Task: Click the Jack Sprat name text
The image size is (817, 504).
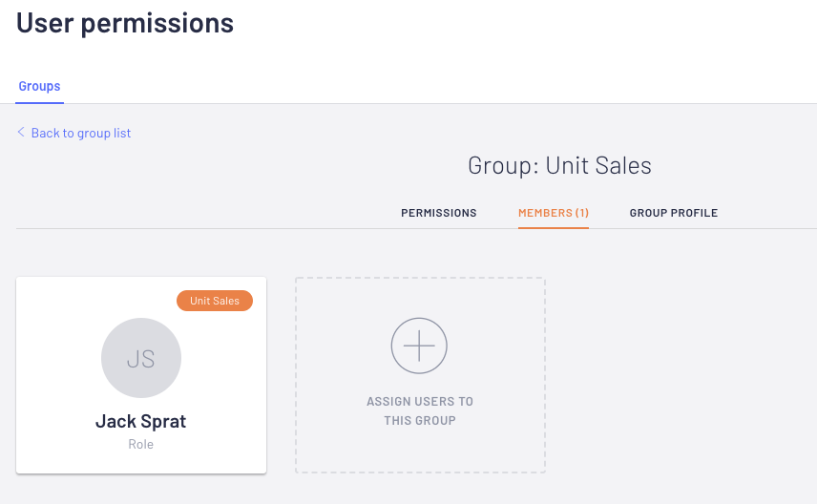Action: pyautogui.click(x=140, y=421)
